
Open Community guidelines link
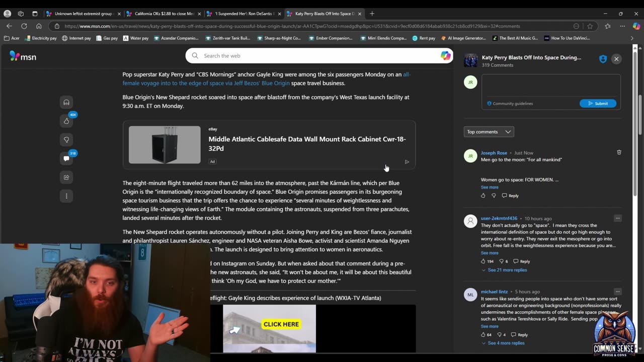(510, 104)
